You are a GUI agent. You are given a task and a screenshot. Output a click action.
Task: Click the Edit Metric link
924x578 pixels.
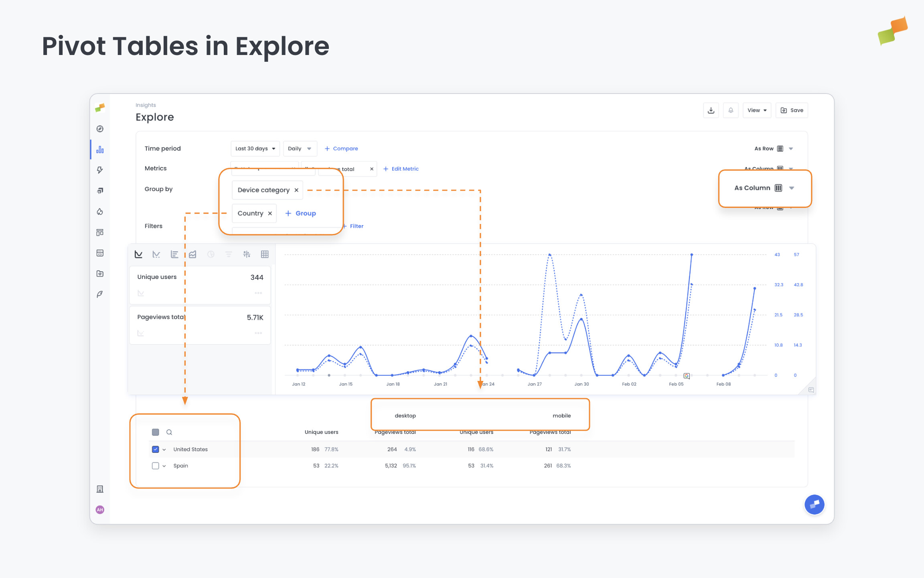pyautogui.click(x=401, y=169)
